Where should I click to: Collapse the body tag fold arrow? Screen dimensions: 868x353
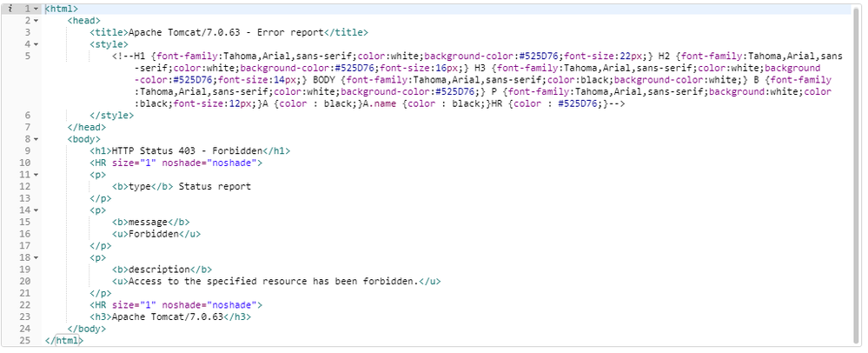(x=36, y=138)
